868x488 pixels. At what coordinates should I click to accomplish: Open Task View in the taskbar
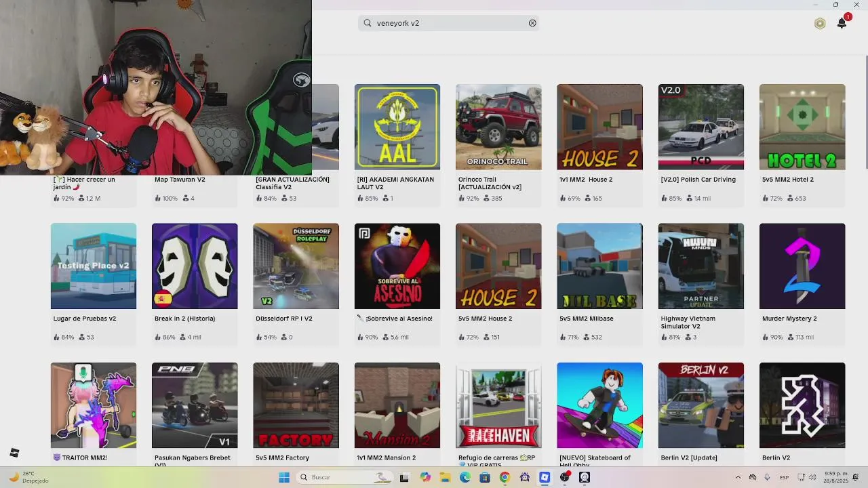404,477
